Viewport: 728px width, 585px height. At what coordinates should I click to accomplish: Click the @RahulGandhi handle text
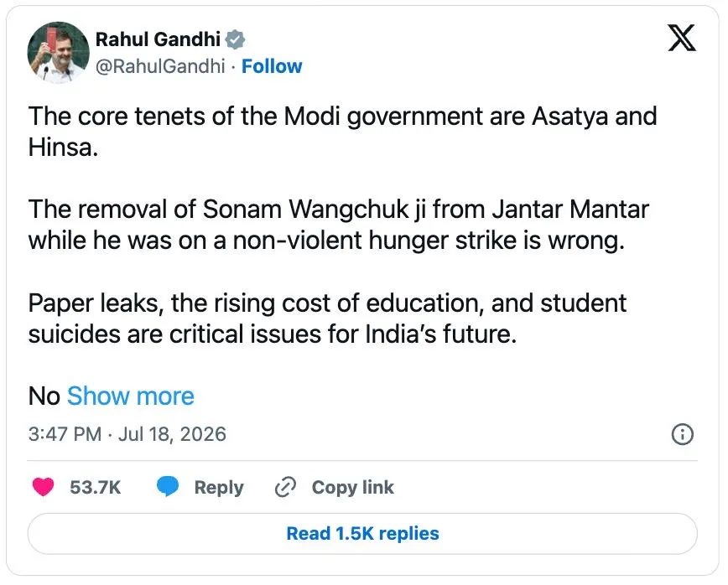160,66
